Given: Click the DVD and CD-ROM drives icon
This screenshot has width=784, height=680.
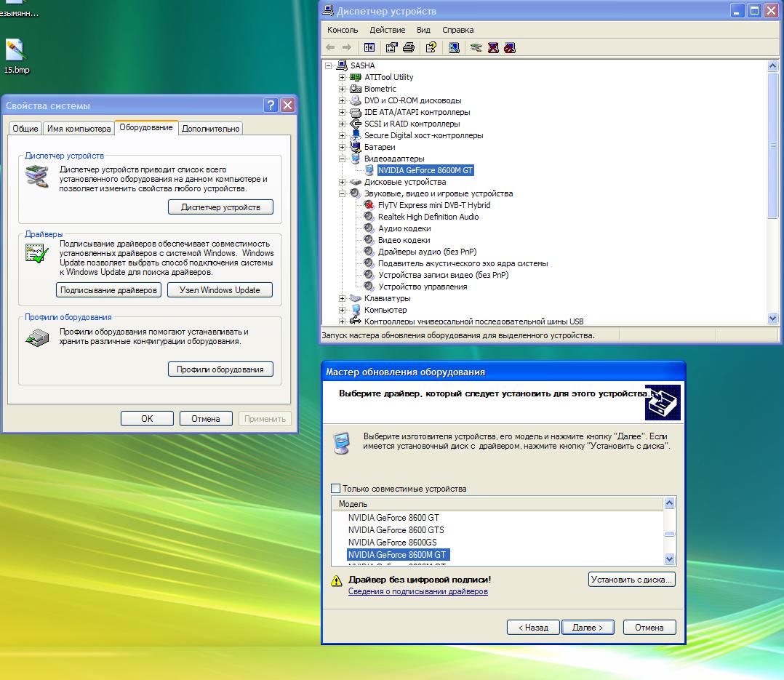Looking at the screenshot, I should pos(356,100).
